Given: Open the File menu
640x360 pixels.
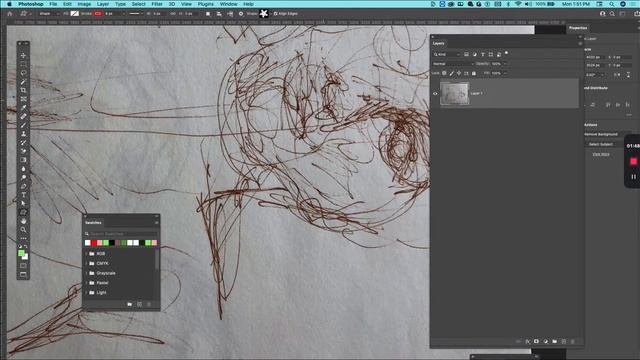Looking at the screenshot, I should 53,4.
